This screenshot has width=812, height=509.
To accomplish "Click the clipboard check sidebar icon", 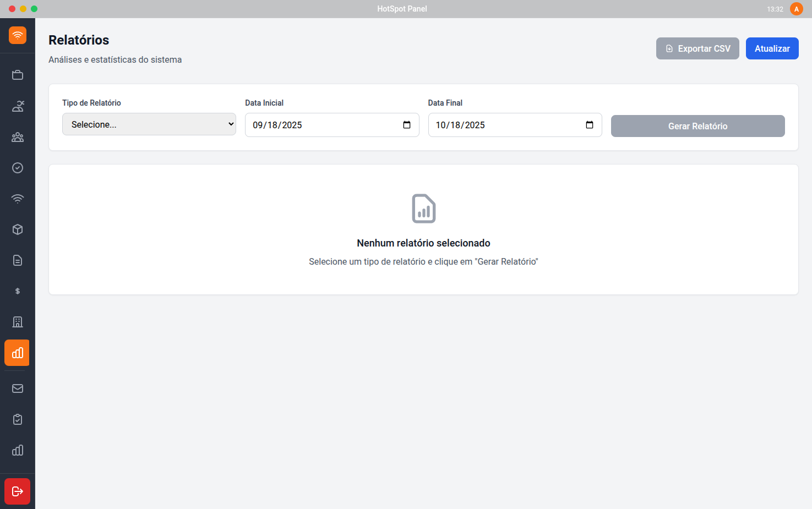I will pyautogui.click(x=18, y=419).
